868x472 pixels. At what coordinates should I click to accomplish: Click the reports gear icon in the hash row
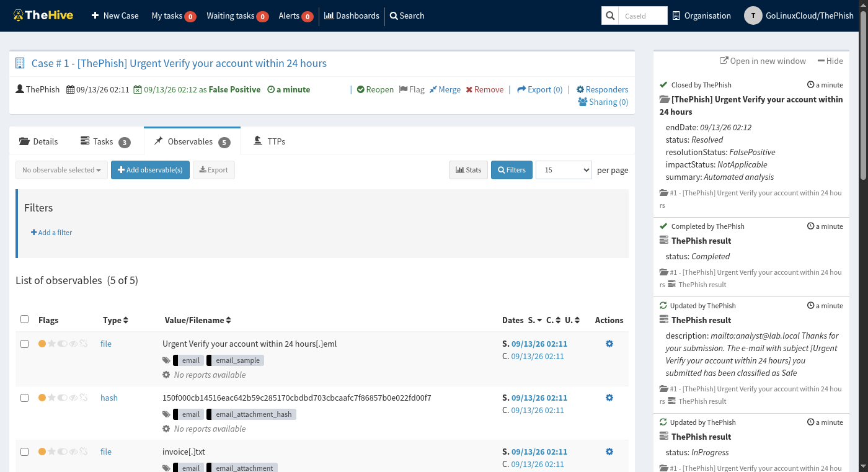[166, 429]
